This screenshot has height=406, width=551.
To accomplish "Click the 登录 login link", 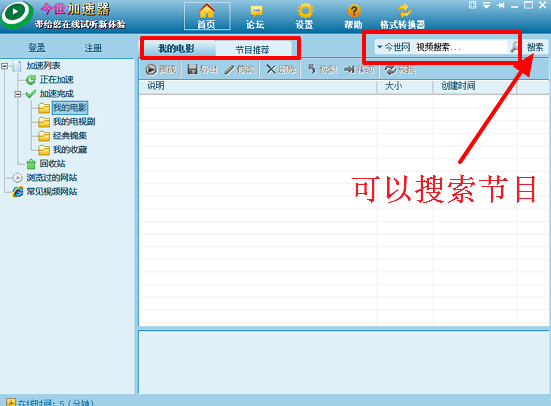I will tap(37, 47).
